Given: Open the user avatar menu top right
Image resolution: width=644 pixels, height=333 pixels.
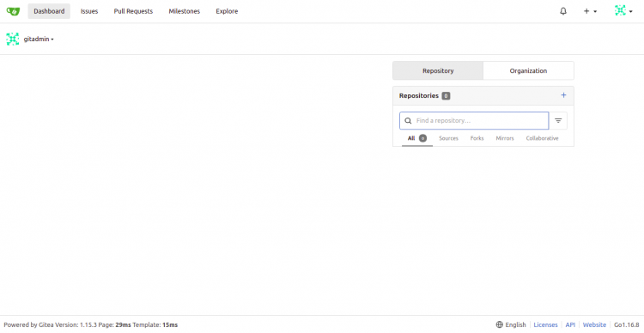Looking at the screenshot, I should tap(623, 11).
